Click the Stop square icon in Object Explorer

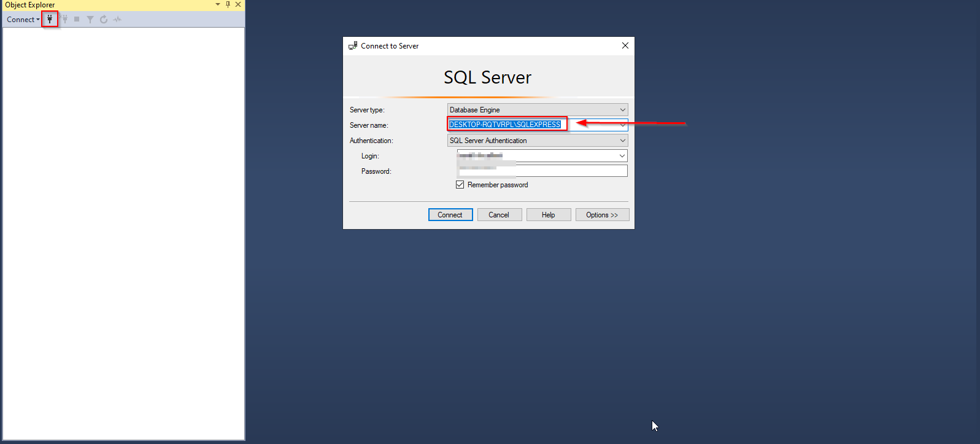77,19
